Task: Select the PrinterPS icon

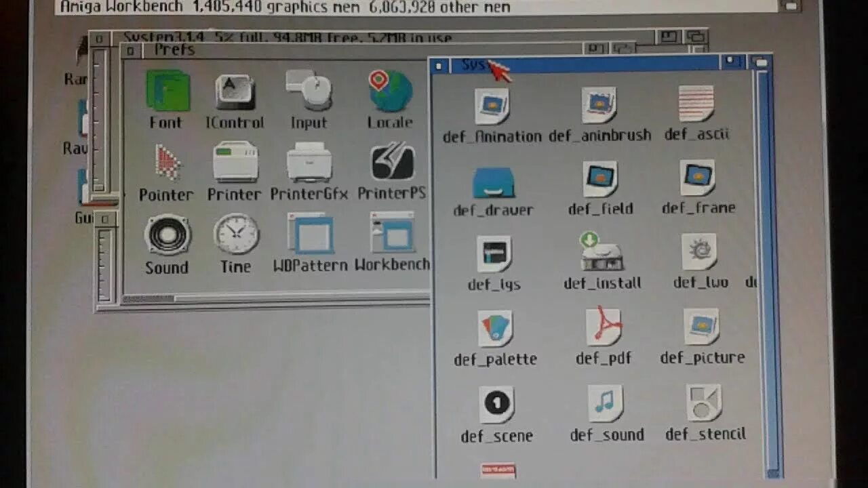Action: pyautogui.click(x=393, y=162)
